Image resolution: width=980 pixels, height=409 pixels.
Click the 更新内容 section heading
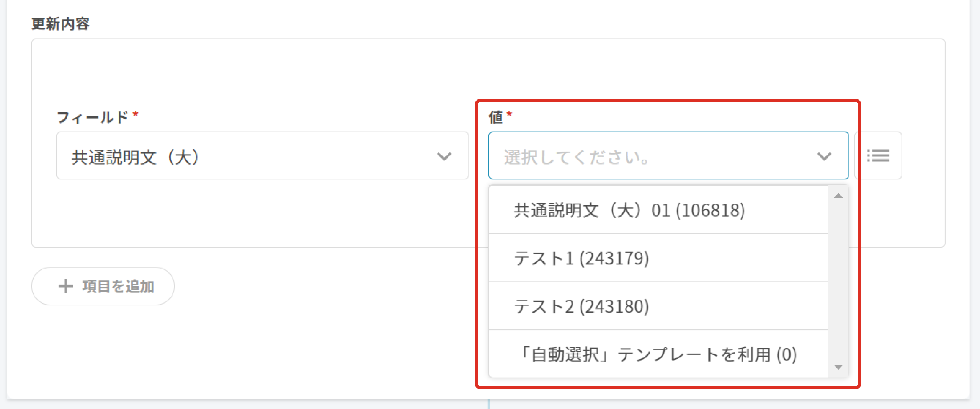(60, 24)
